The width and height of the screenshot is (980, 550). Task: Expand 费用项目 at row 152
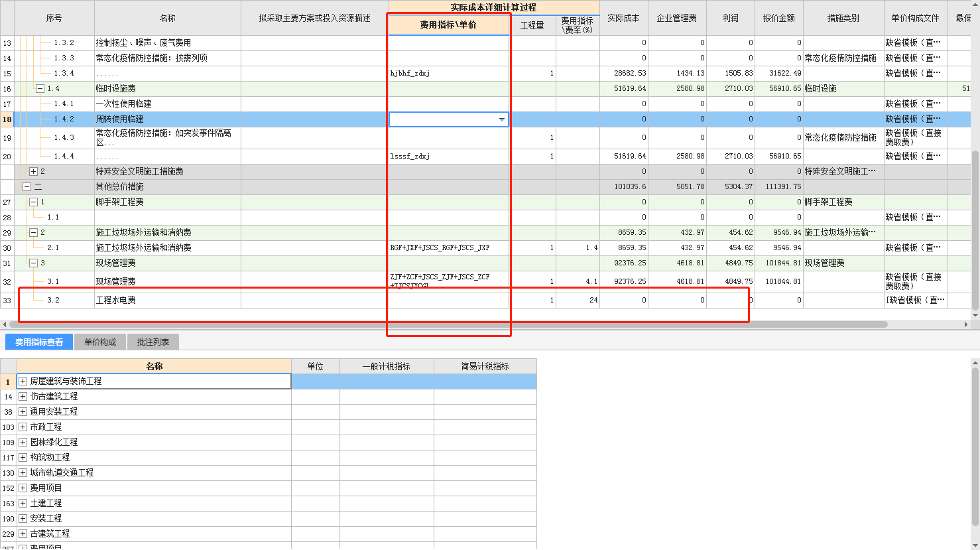(x=23, y=488)
